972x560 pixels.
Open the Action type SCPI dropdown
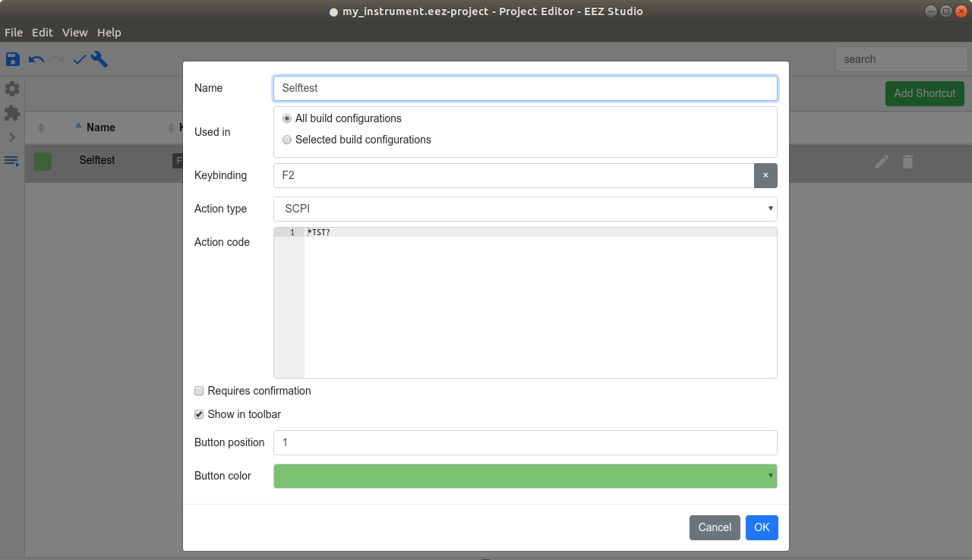pyautogui.click(x=525, y=209)
